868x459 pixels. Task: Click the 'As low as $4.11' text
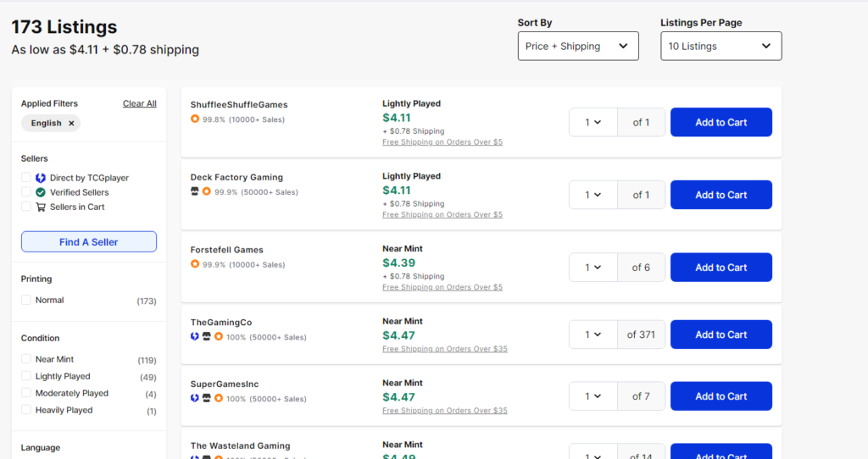click(x=55, y=50)
